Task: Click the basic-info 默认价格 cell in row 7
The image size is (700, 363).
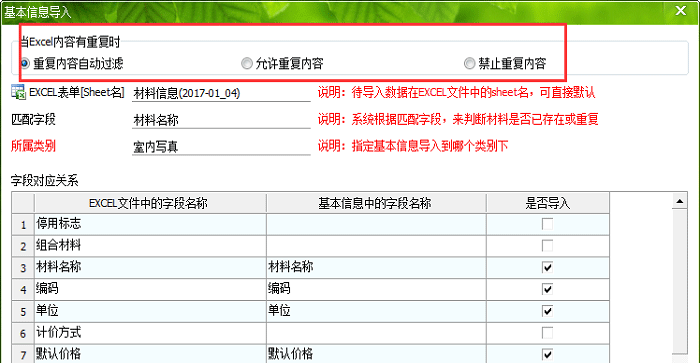Action: 376,355
